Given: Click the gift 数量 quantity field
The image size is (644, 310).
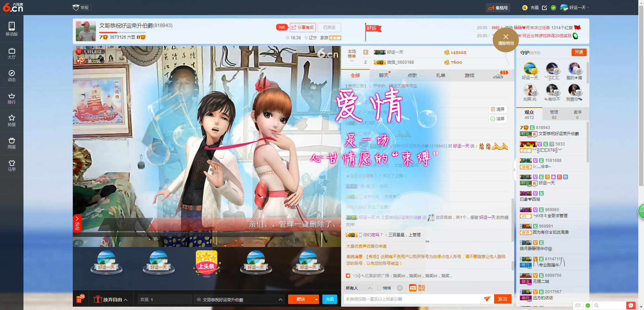Looking at the screenshot, I should [165, 300].
